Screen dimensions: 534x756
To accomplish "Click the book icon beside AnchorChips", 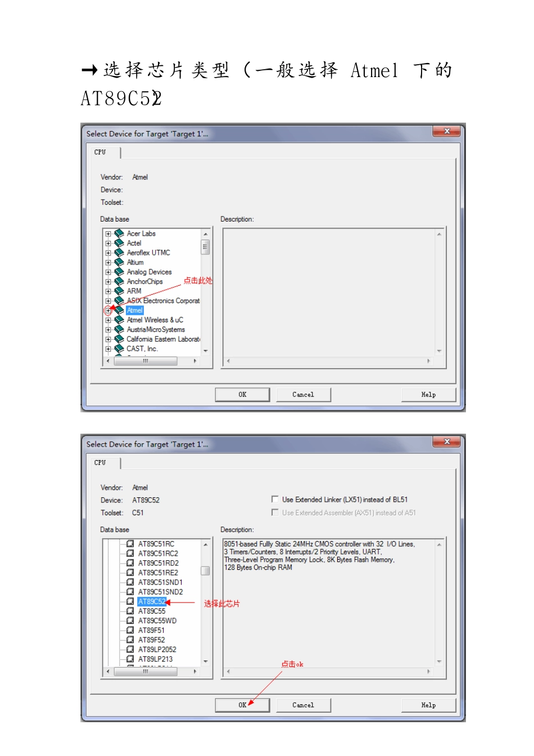I will (119, 281).
